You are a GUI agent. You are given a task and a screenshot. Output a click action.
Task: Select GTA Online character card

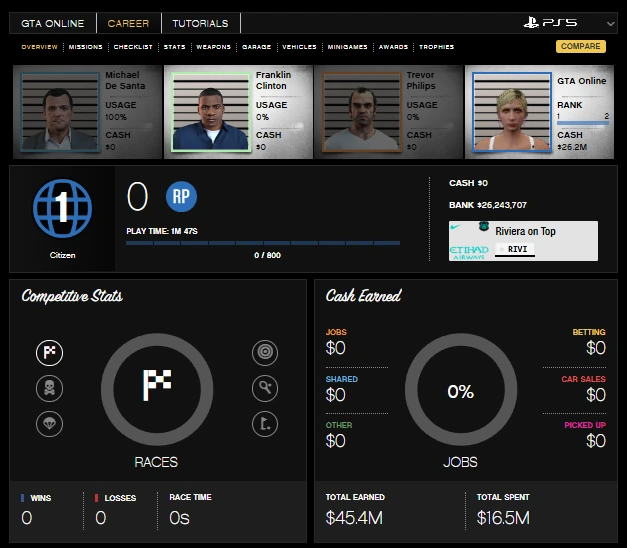(x=539, y=112)
